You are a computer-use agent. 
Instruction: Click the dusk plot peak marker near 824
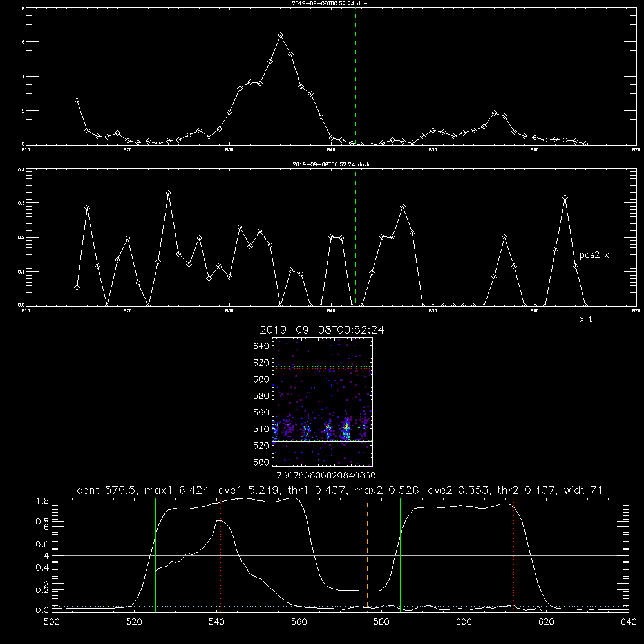(x=168, y=193)
